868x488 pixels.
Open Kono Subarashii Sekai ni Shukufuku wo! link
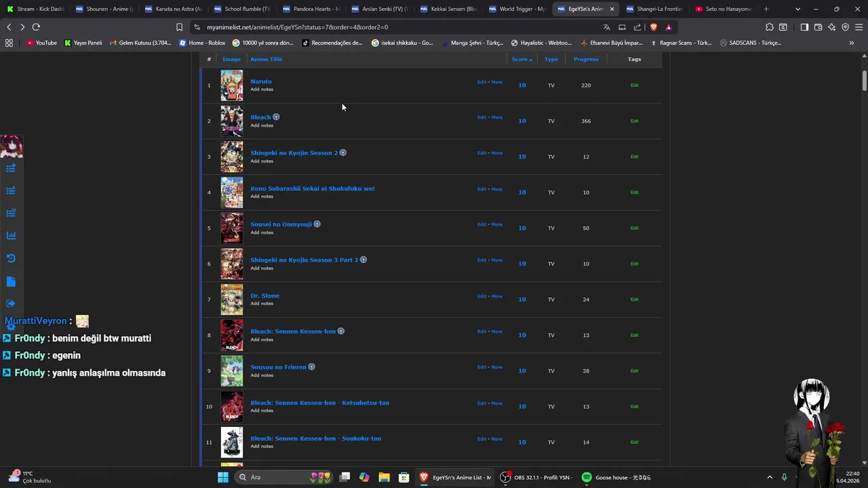tap(312, 188)
